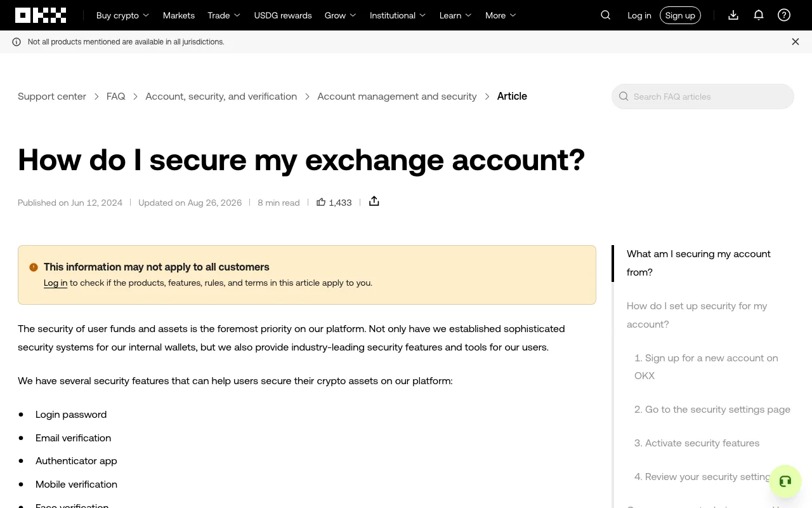Screen dimensions: 812x508
Task: Go to Markets page
Action: (x=179, y=15)
